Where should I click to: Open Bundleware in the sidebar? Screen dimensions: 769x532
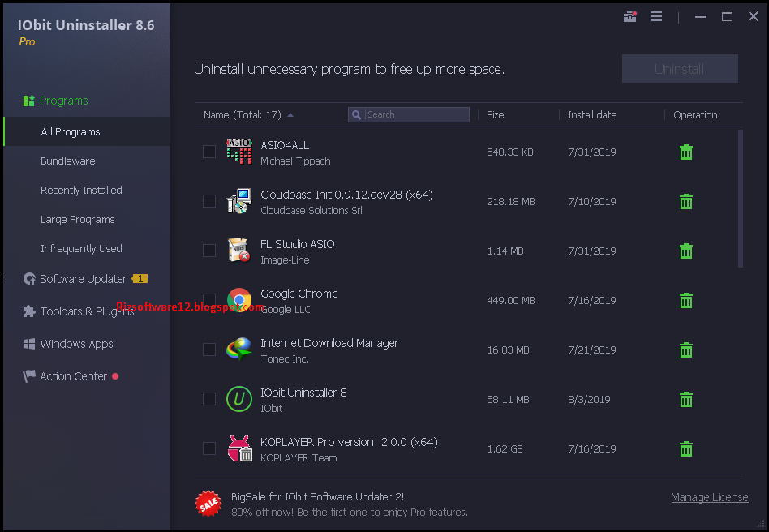68,161
